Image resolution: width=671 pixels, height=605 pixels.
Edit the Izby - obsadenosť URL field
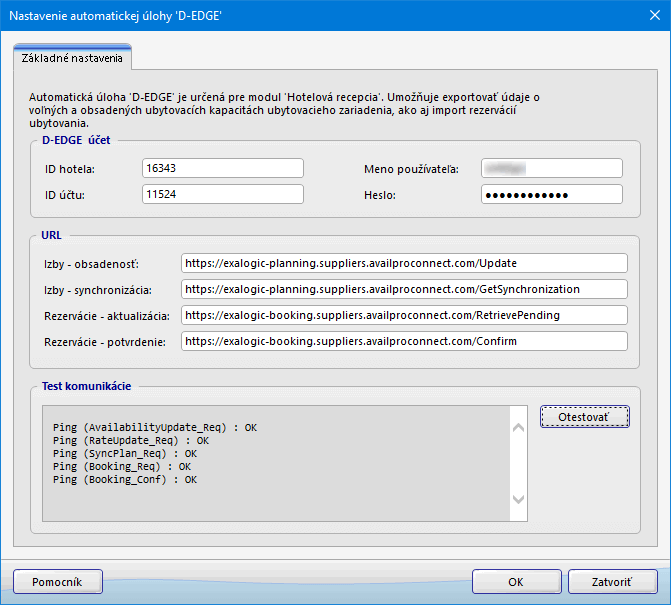(x=404, y=263)
